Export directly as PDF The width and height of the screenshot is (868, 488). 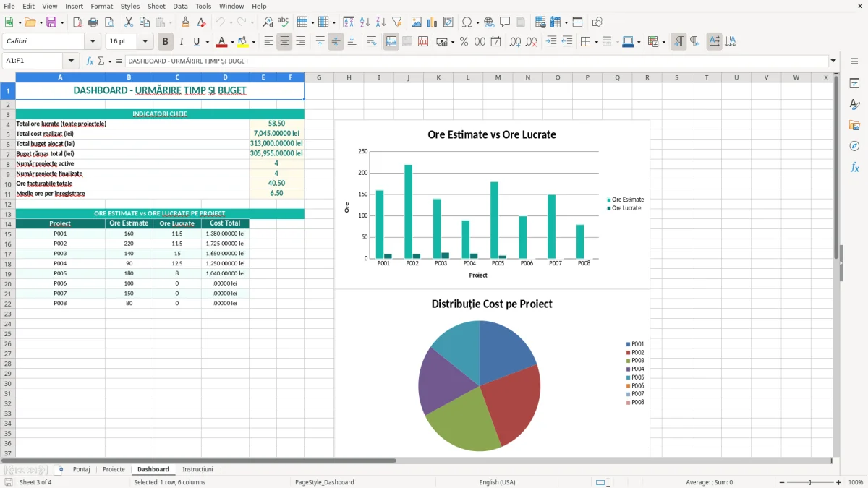tap(77, 22)
